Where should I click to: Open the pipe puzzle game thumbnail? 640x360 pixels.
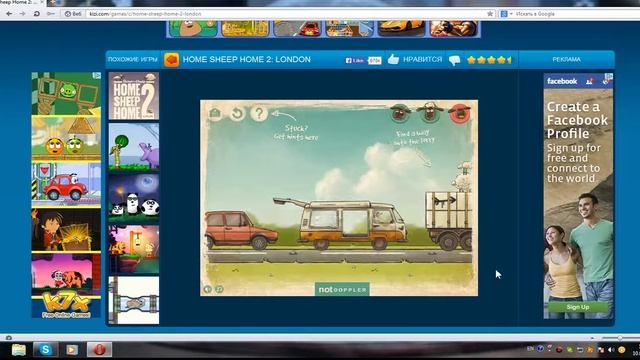click(134, 300)
